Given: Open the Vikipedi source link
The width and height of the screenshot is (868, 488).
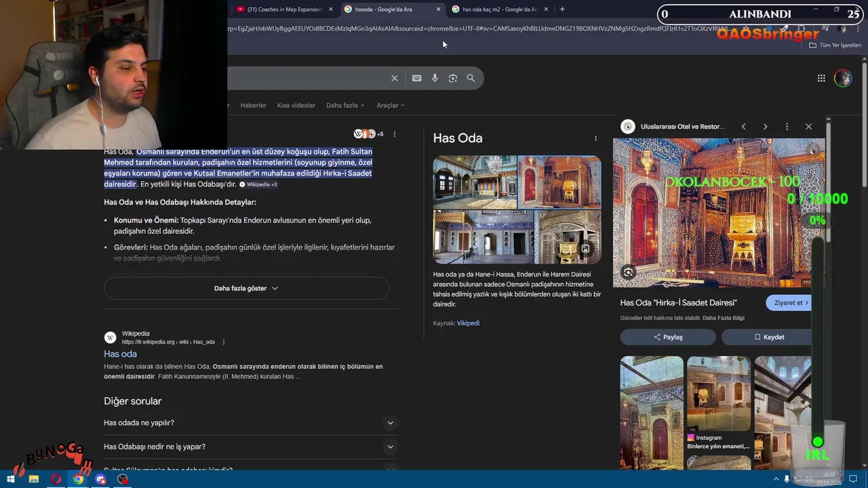Looking at the screenshot, I should pos(468,323).
